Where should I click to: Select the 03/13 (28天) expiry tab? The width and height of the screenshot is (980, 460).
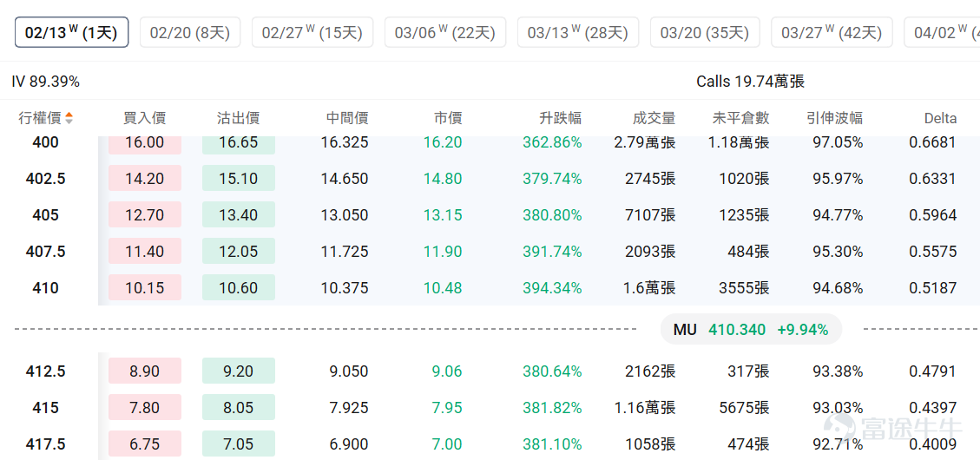point(577,32)
